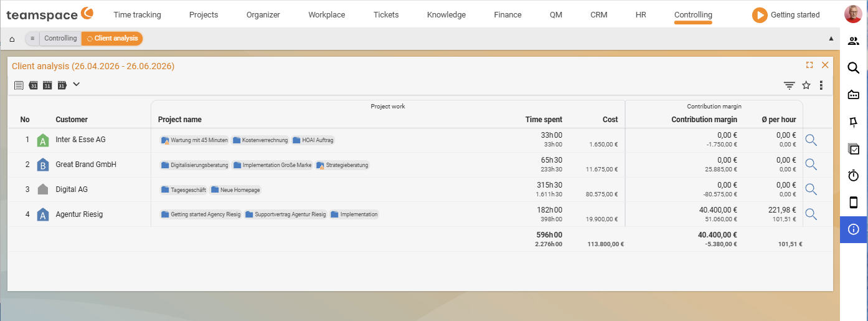Go to previous period calendar icon
The image size is (868, 321).
[34, 85]
